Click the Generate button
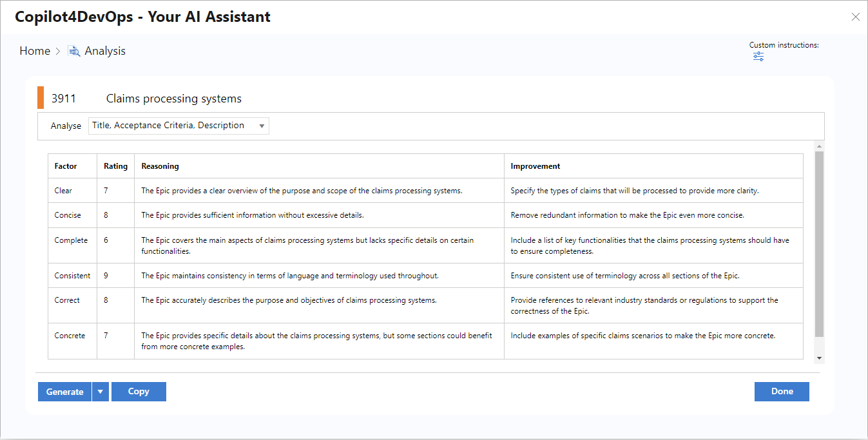Viewport: 868px width, 440px height. [x=64, y=392]
